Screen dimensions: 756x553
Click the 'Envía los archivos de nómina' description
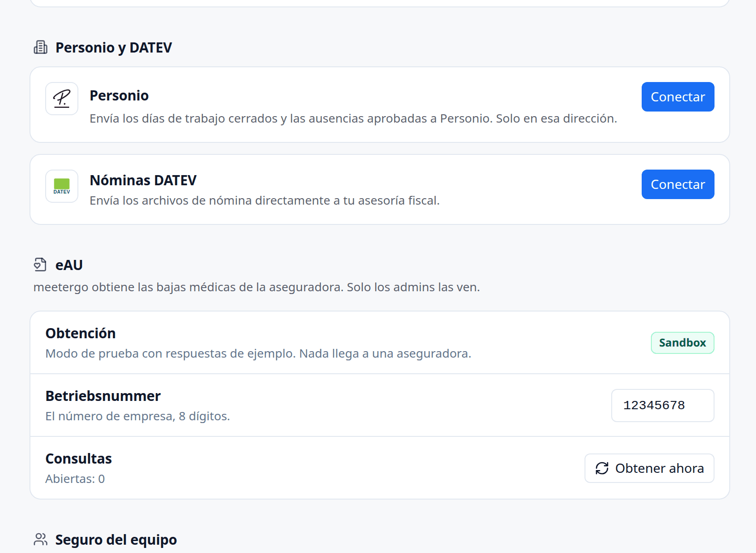pos(265,200)
